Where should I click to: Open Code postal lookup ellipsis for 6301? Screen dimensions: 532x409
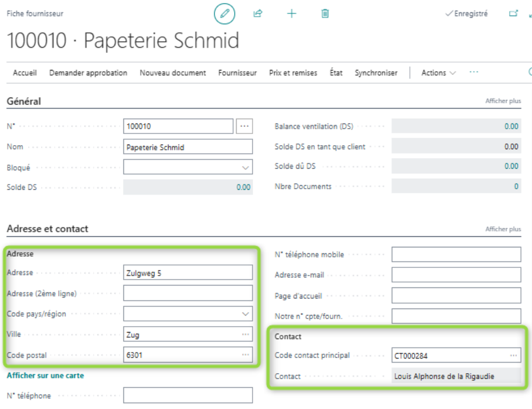pos(245,355)
